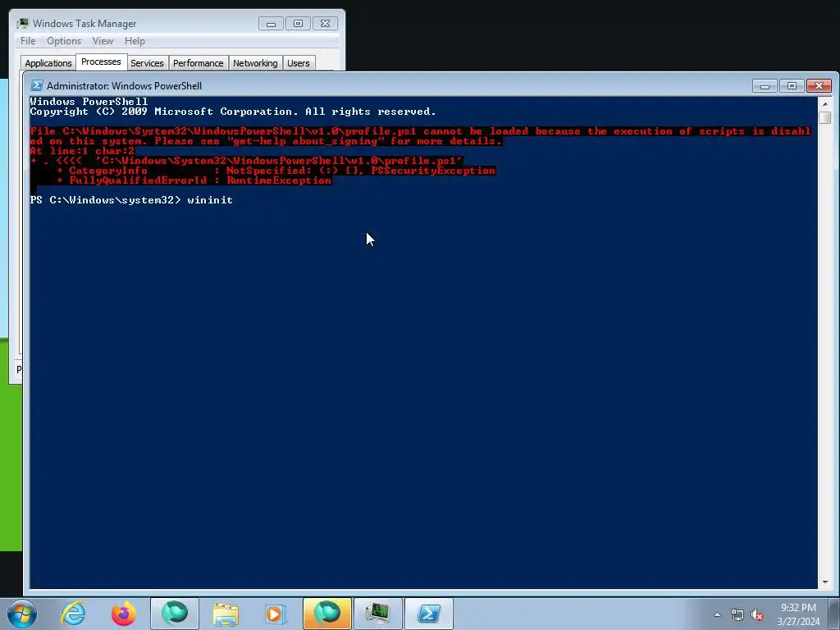Show hidden system tray icons arrow
The height and width of the screenshot is (630, 840).
[x=717, y=614]
